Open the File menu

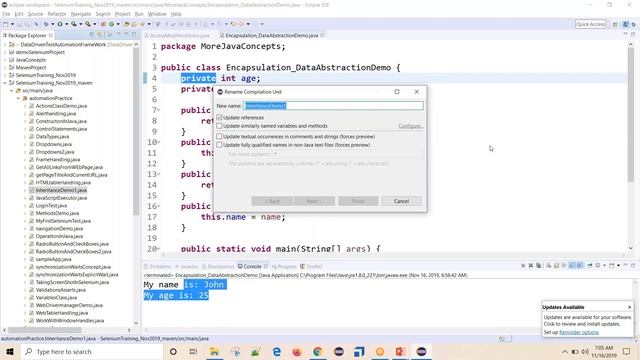click(6, 14)
